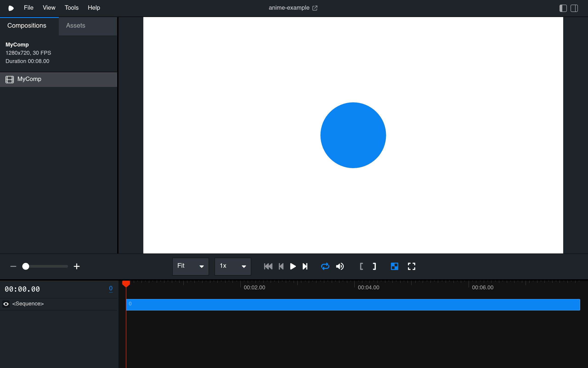Toggle checkerboard transparency background
Image resolution: width=588 pixels, height=368 pixels.
click(395, 266)
